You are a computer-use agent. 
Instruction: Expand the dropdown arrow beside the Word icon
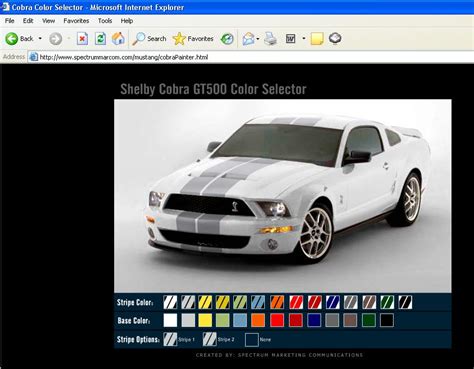pos(304,39)
